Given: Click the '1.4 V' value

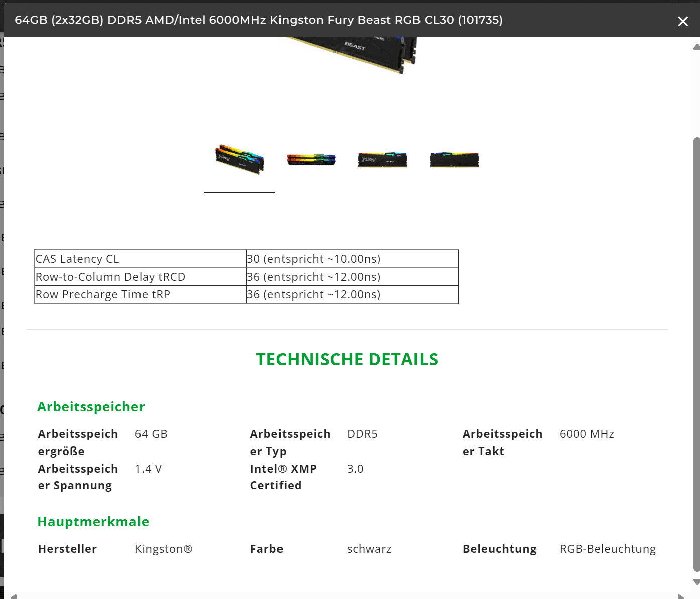Looking at the screenshot, I should (x=148, y=469).
